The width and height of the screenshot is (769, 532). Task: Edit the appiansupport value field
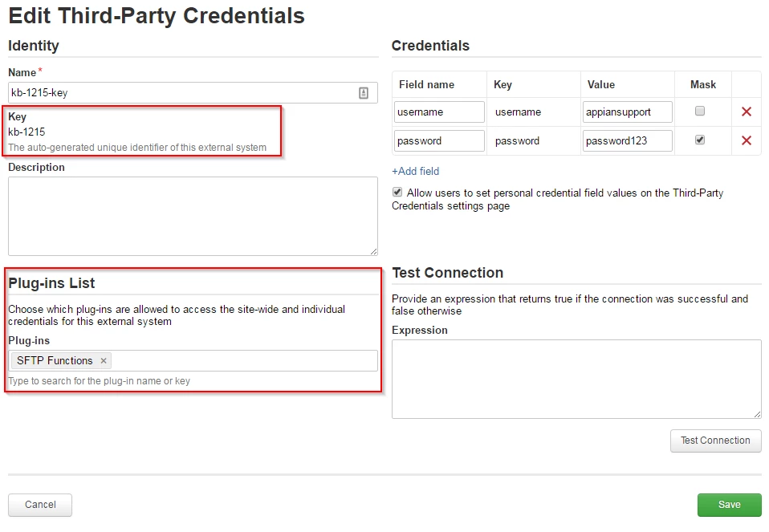(627, 112)
